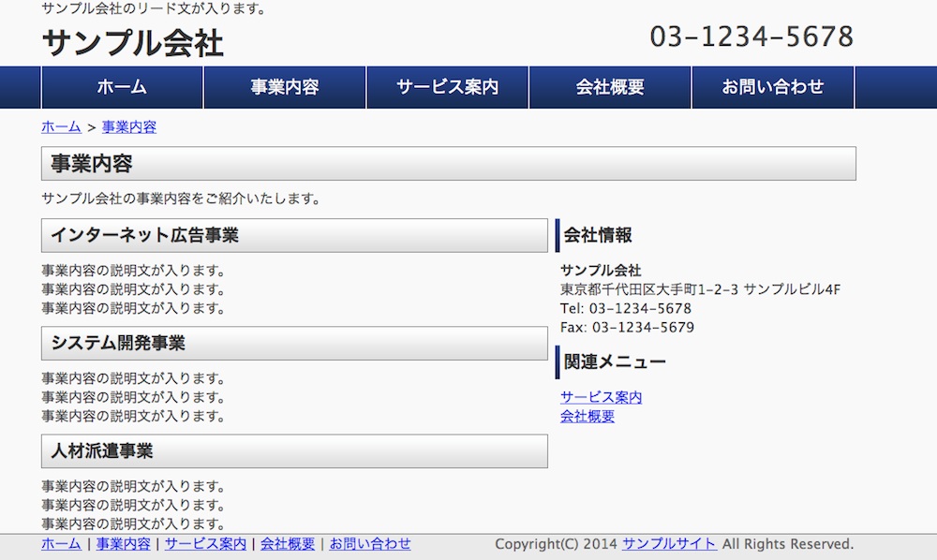Click the 人材派遣事業 section heading
Screen dimensions: 937x560
[102, 450]
